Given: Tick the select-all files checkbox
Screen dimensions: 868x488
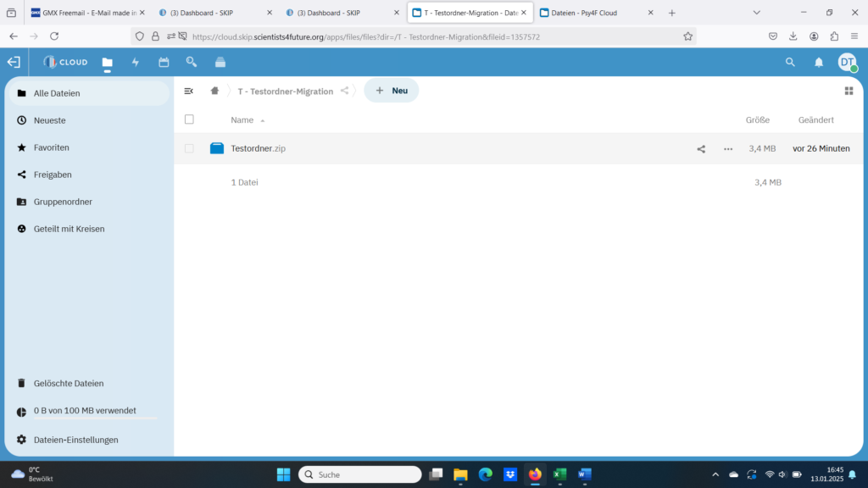Looking at the screenshot, I should [x=189, y=119].
